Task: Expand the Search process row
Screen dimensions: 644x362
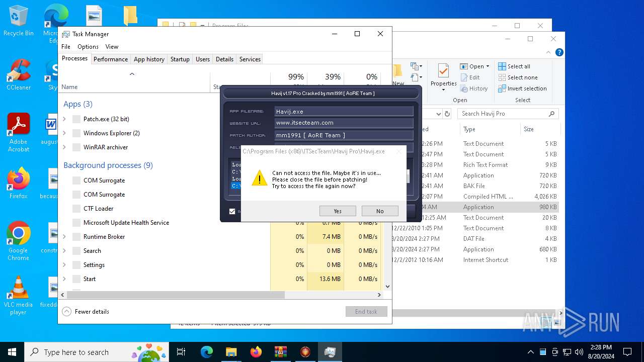Action: 64,251
